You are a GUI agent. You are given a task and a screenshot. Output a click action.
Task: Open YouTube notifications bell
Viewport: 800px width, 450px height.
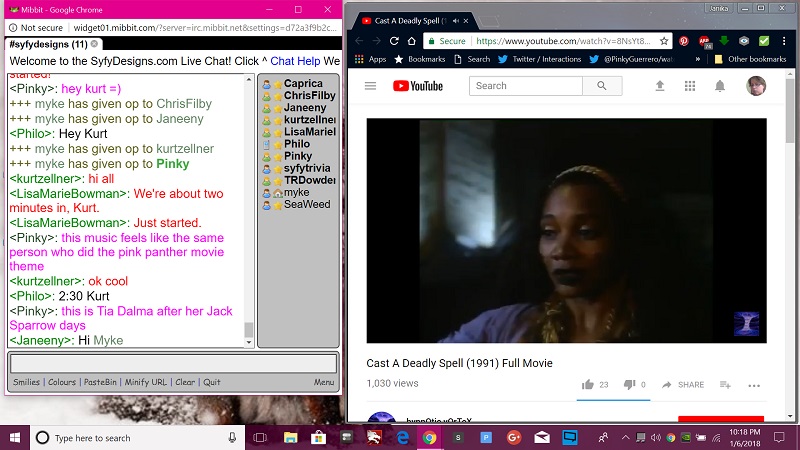(720, 86)
